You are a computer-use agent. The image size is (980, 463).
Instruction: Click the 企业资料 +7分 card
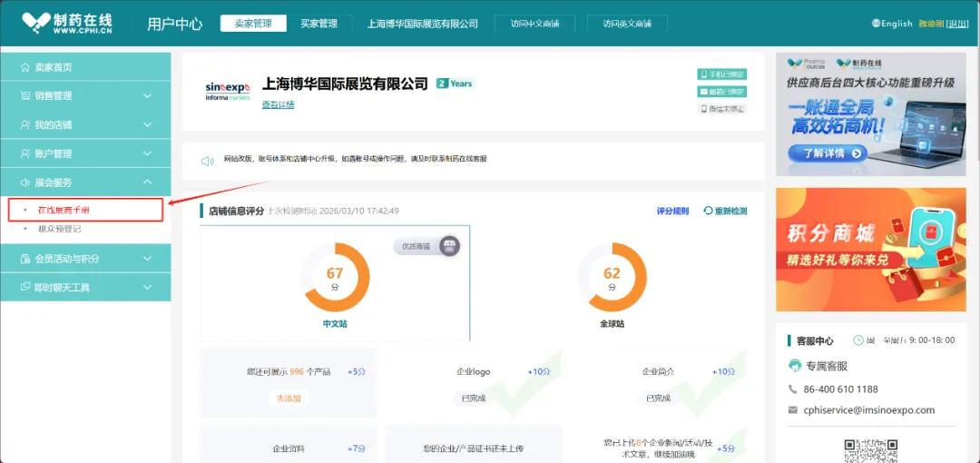289,444
